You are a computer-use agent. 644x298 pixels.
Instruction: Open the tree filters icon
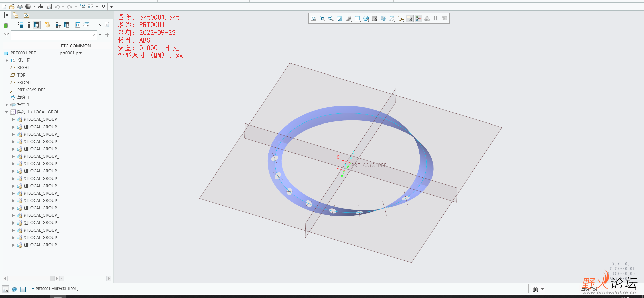(59, 25)
